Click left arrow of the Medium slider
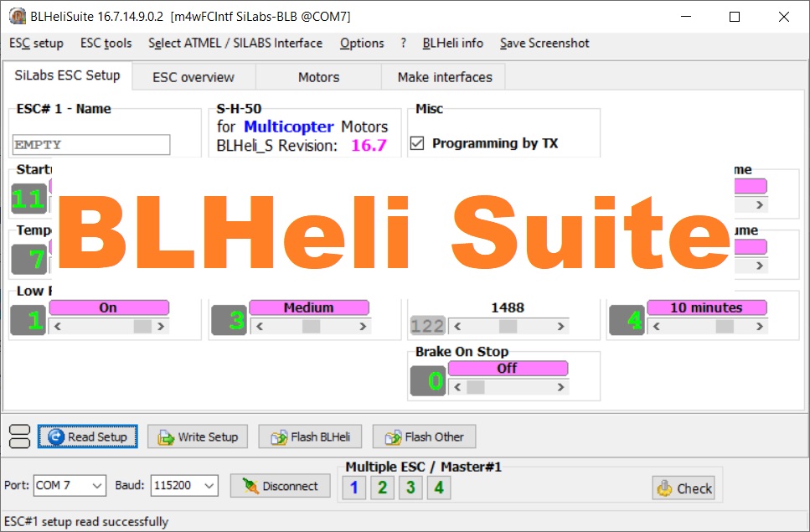This screenshot has height=532, width=810. tap(260, 327)
